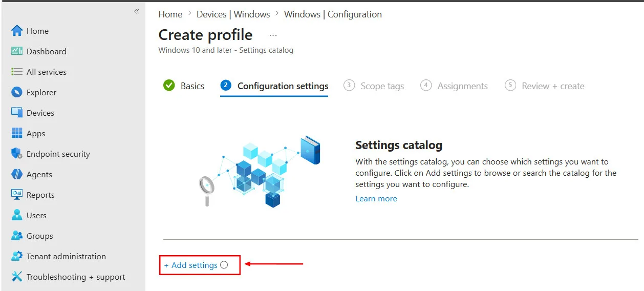Click step number 5 circle icon
Viewport: 644px width, 291px height.
tap(510, 86)
